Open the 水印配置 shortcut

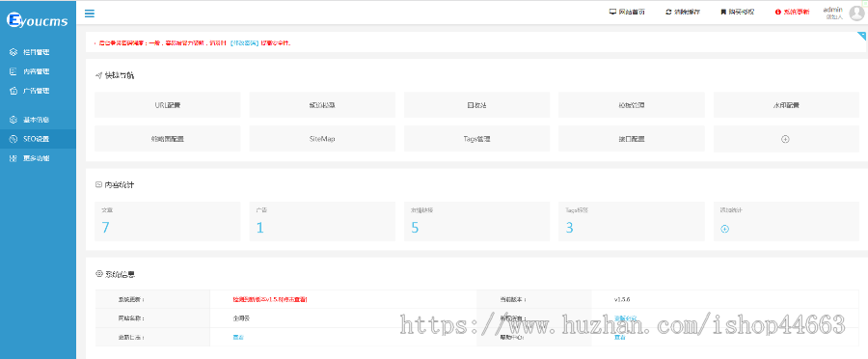pyautogui.click(x=786, y=104)
